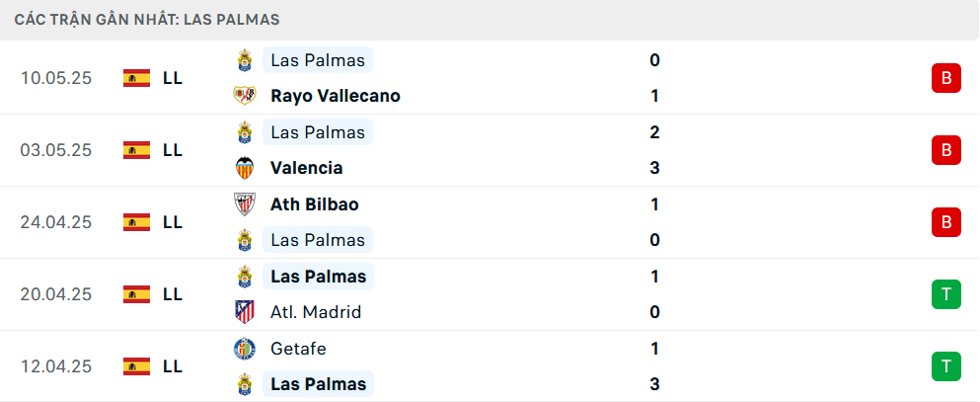
Task: Click the Valencia club crest
Action: pos(244,168)
